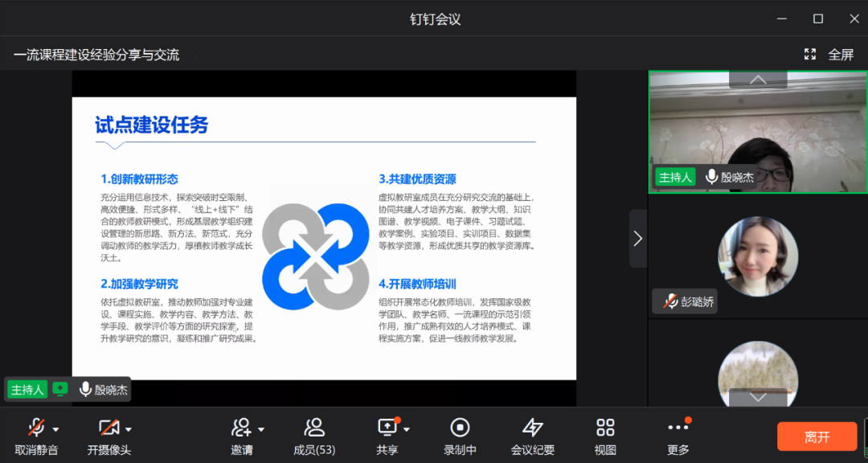Expand the camera options dropdown arrow

pos(129,428)
